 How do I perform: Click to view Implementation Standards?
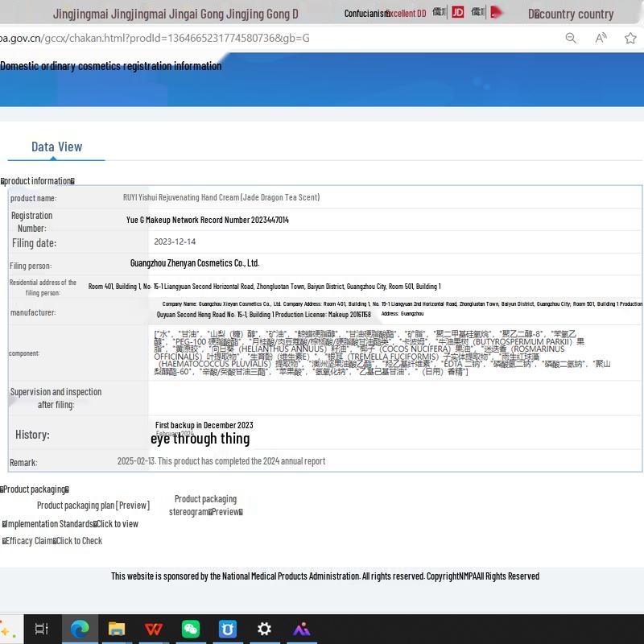[118, 524]
